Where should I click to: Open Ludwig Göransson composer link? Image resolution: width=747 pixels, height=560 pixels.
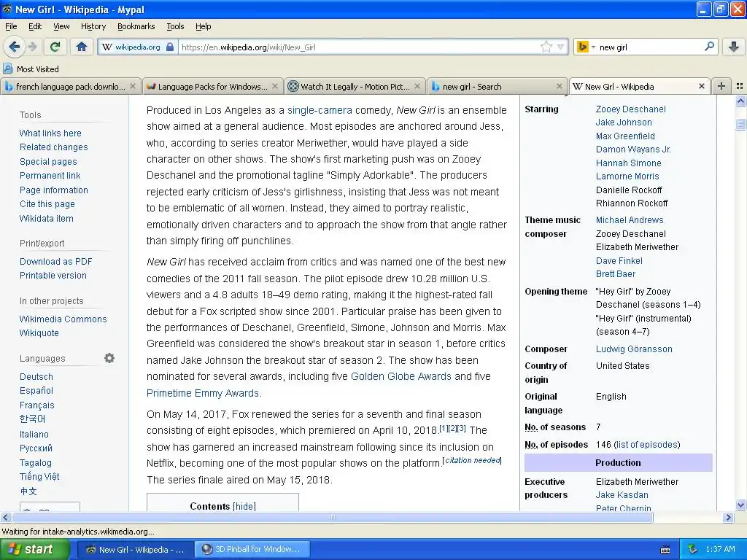(x=634, y=349)
